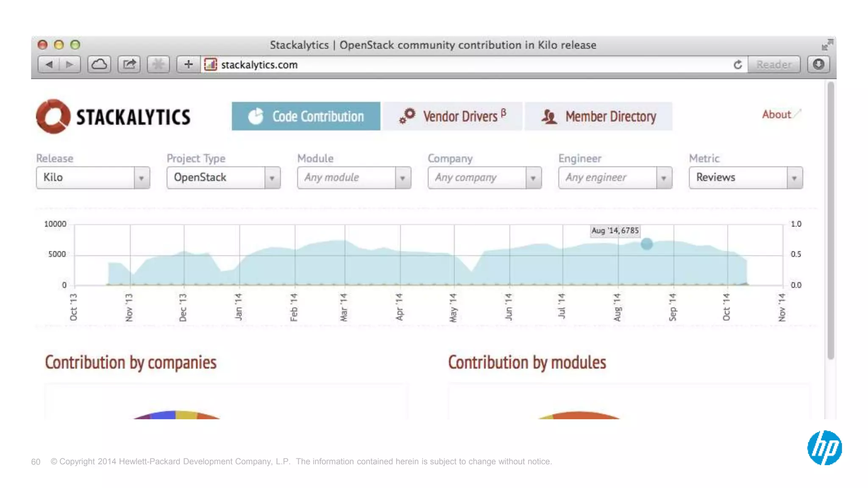Switch to the Vendor Drivers tab
The height and width of the screenshot is (488, 868).
452,116
